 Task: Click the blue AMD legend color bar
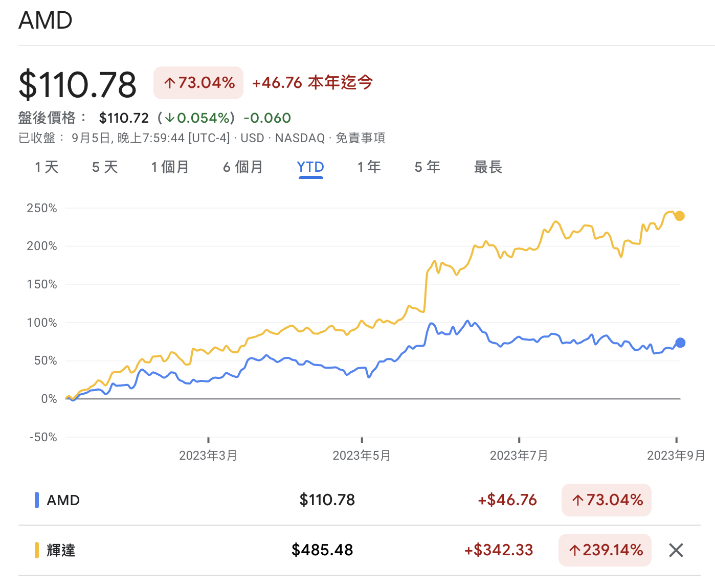pos(37,500)
